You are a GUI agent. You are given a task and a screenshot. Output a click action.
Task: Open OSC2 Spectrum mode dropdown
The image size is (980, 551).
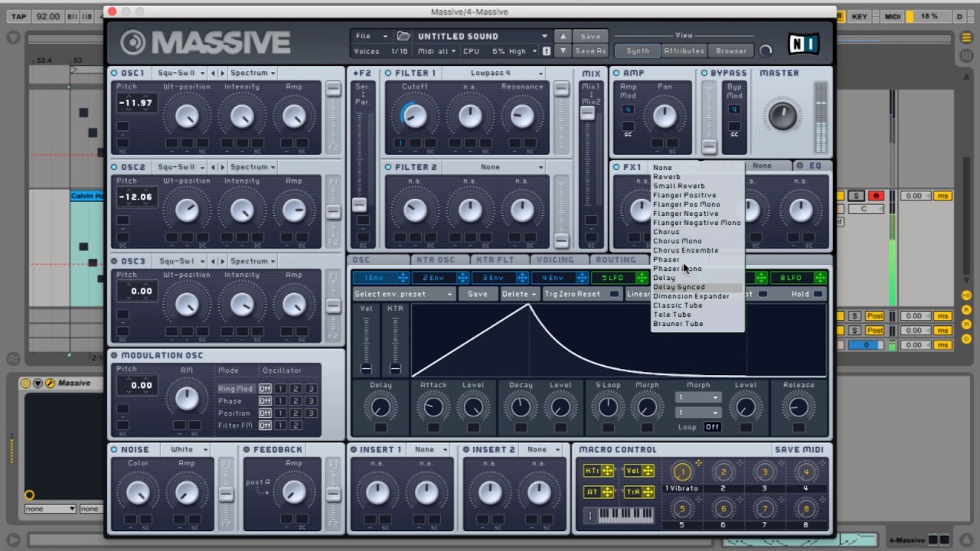point(253,167)
